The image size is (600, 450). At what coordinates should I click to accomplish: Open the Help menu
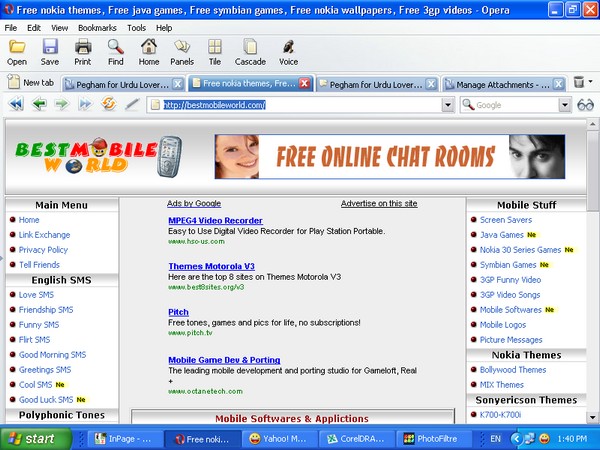pyautogui.click(x=164, y=28)
